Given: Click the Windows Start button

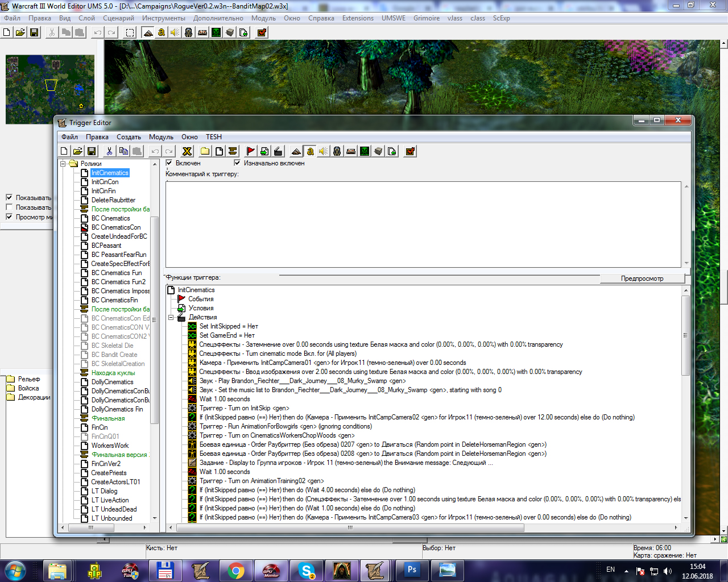Looking at the screenshot, I should (x=15, y=571).
